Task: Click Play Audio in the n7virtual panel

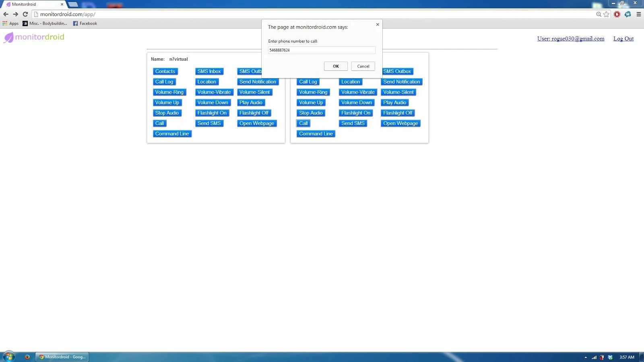Action: tap(251, 103)
